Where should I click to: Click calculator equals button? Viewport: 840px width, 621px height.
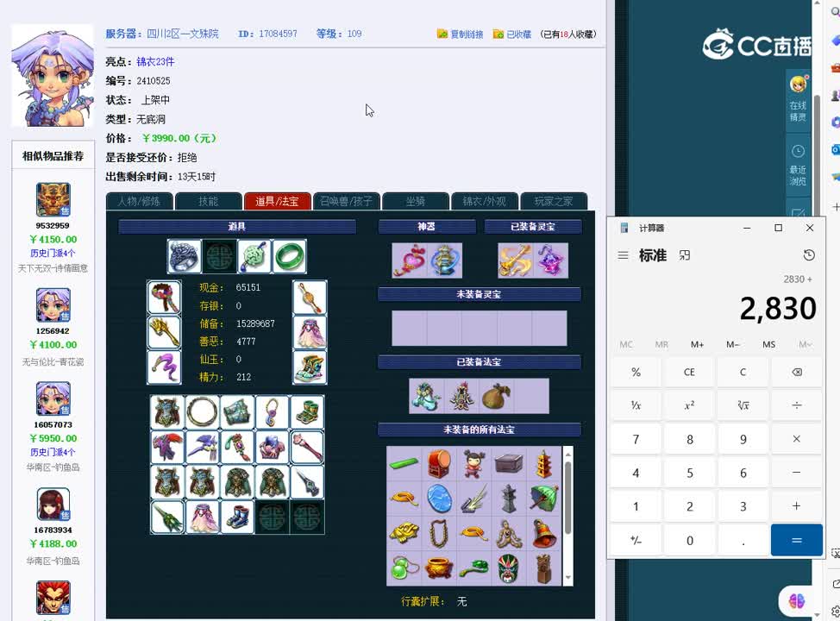797,540
